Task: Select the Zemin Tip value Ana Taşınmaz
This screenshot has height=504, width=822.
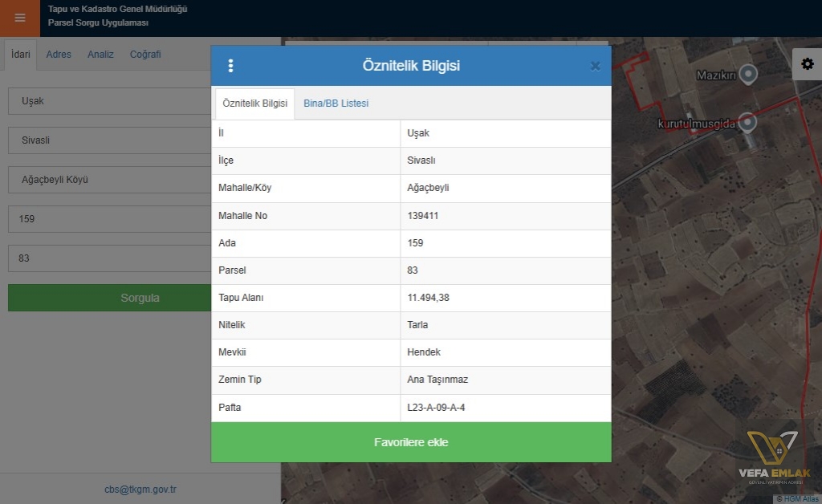Action: (x=437, y=380)
